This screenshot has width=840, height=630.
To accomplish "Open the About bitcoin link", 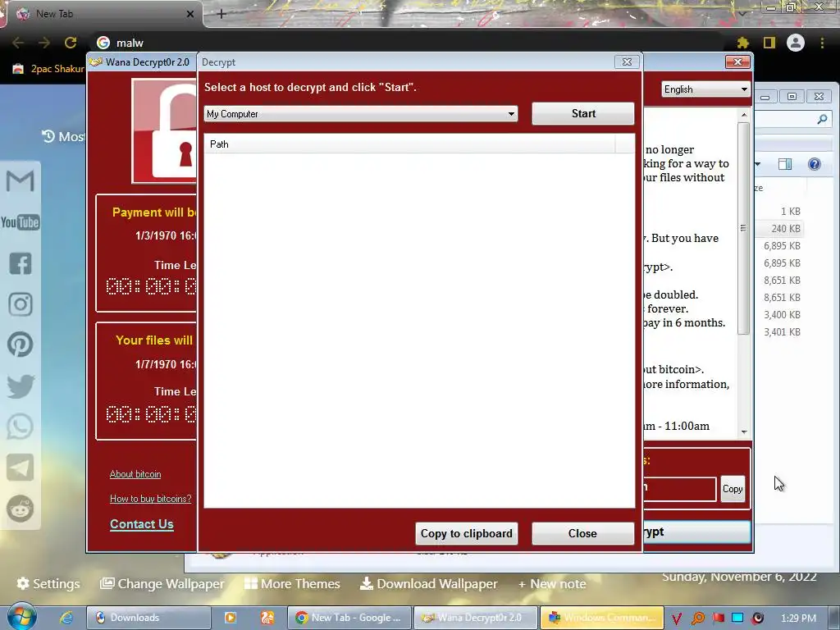I will pyautogui.click(x=135, y=474).
